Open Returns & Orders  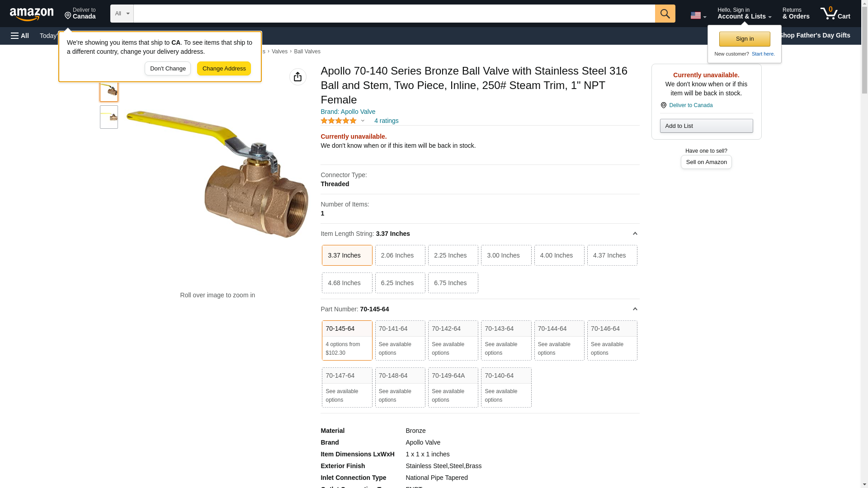(796, 14)
